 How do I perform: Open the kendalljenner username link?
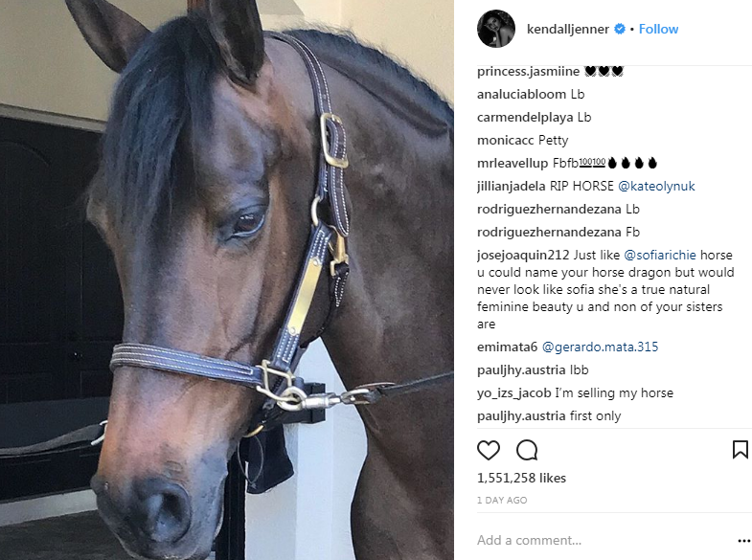click(x=568, y=30)
